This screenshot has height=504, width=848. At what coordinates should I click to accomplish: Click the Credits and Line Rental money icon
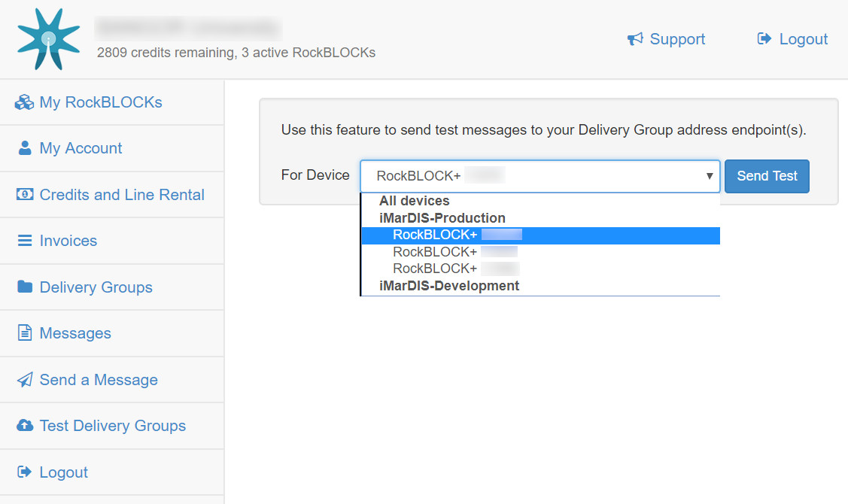point(25,194)
